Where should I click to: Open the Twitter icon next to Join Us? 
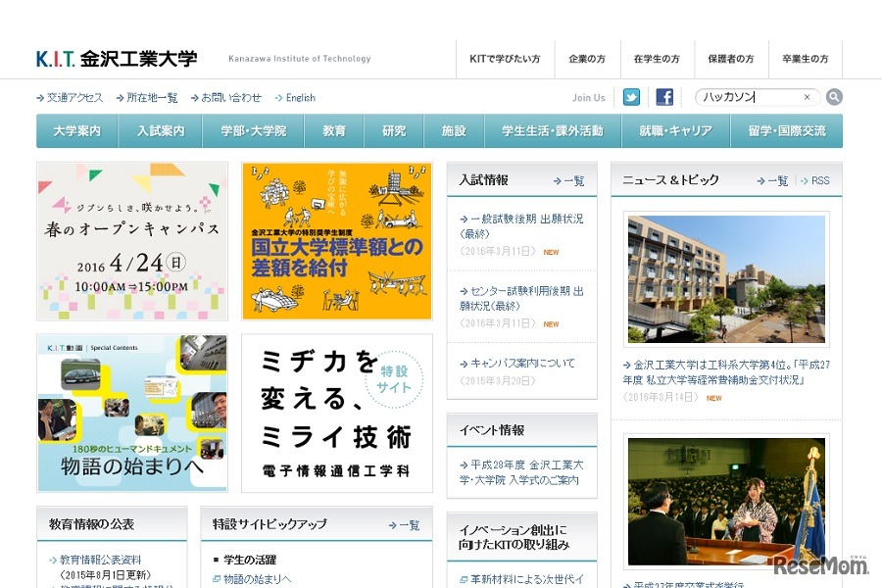631,97
